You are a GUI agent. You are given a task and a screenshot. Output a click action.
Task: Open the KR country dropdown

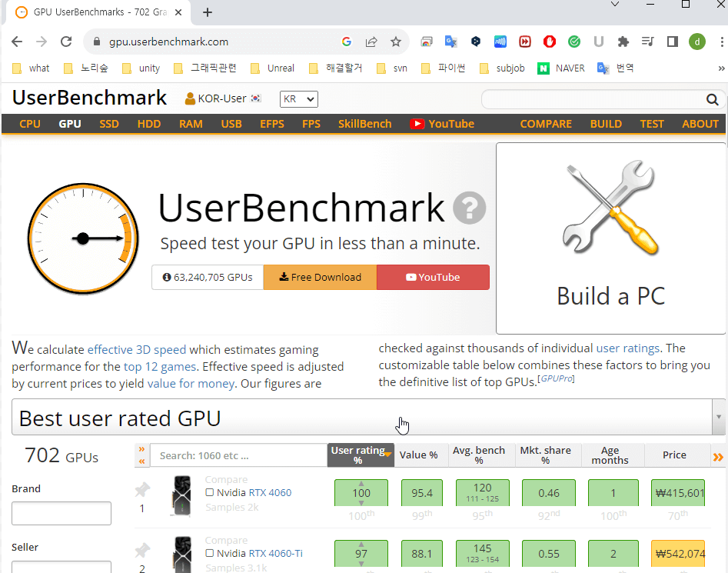[298, 99]
